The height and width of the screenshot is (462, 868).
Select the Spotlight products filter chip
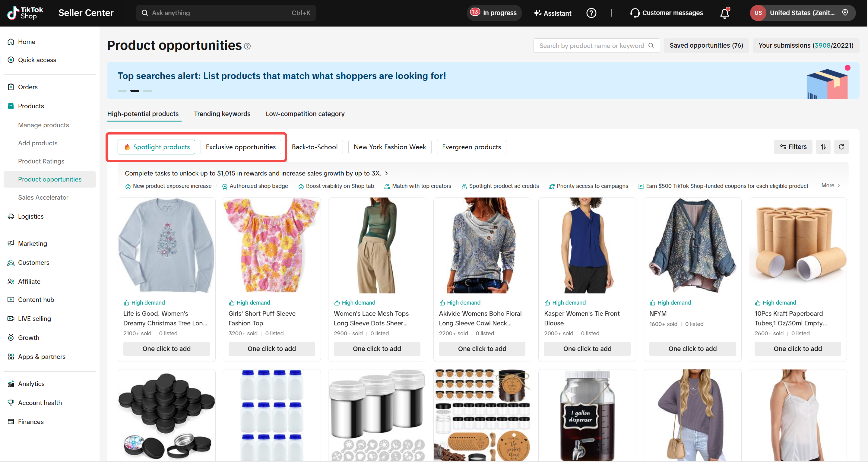[x=156, y=147]
